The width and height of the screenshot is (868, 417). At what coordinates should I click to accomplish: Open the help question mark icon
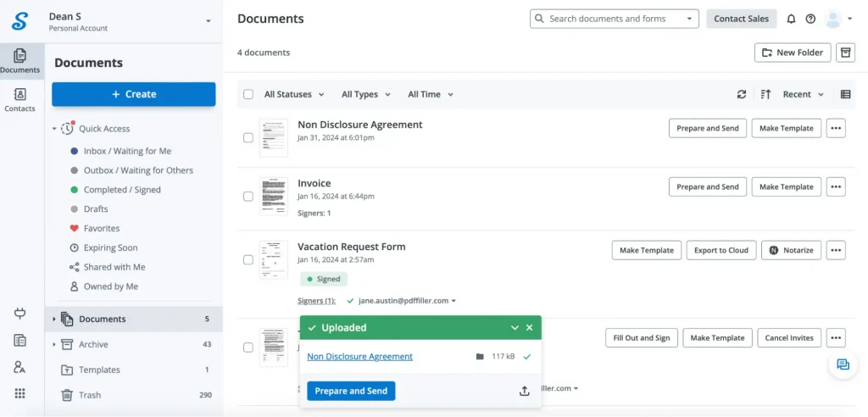point(810,19)
